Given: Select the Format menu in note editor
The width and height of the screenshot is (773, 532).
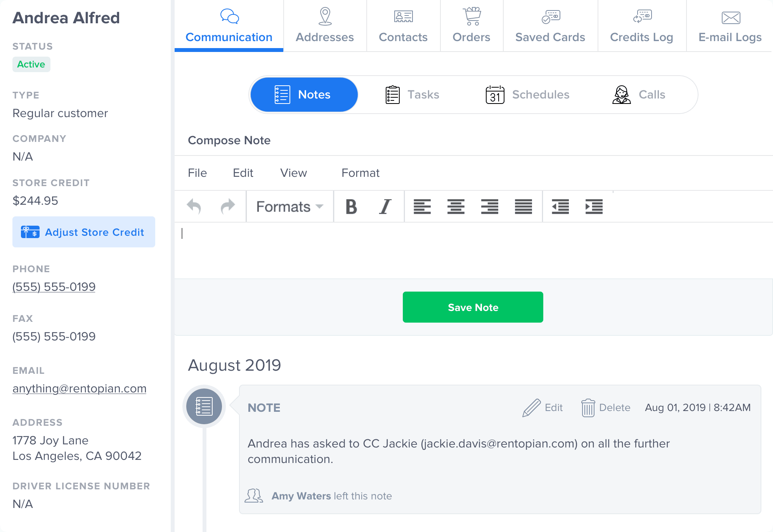Looking at the screenshot, I should [360, 173].
